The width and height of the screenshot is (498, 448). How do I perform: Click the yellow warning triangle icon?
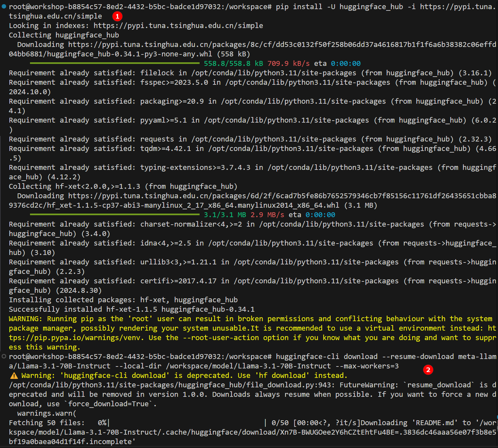point(14,376)
